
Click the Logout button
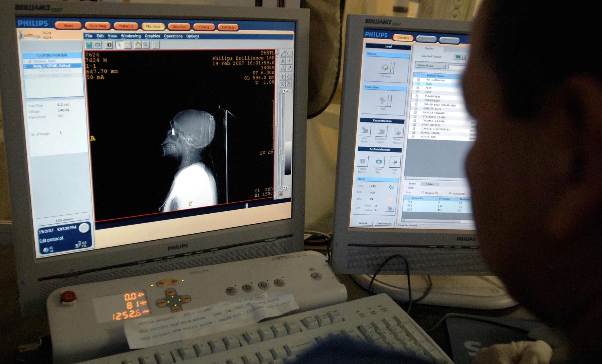pyautogui.click(x=363, y=223)
